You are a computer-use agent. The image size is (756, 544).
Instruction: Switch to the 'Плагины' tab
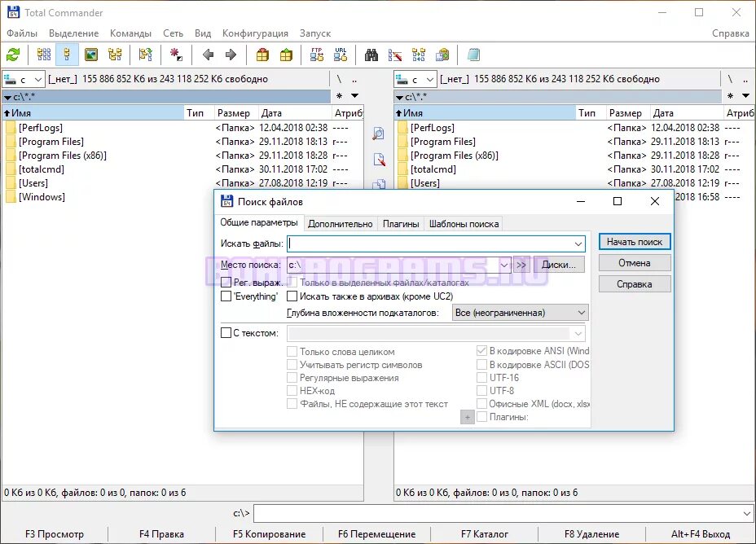[x=401, y=224]
